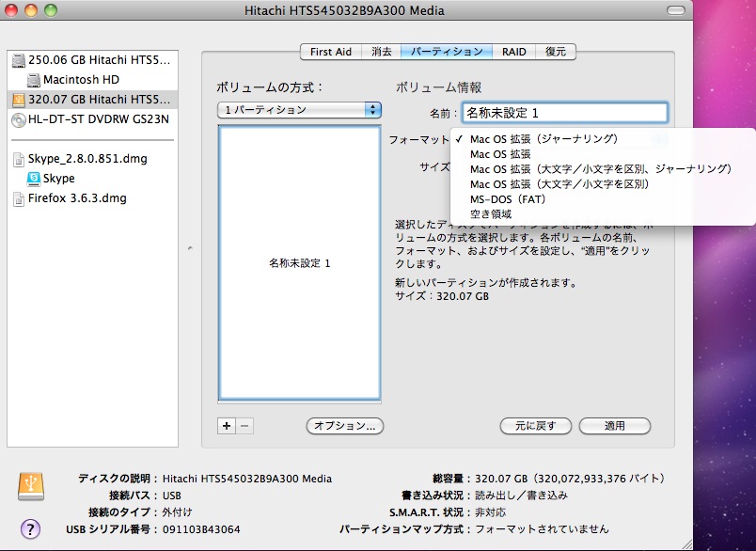Click 新しいパーティションが作成されます text
756x551 pixels.
(x=486, y=282)
